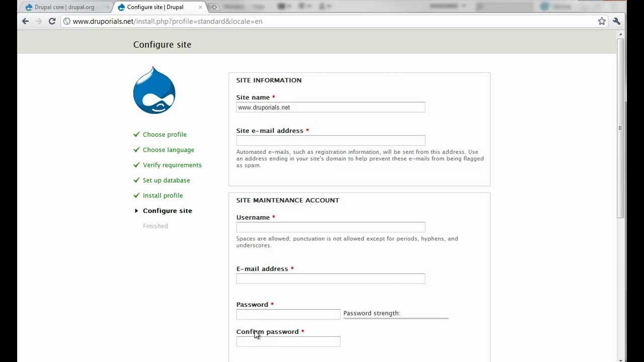
Task: Click the 'Install profile' step text
Action: 163,196
